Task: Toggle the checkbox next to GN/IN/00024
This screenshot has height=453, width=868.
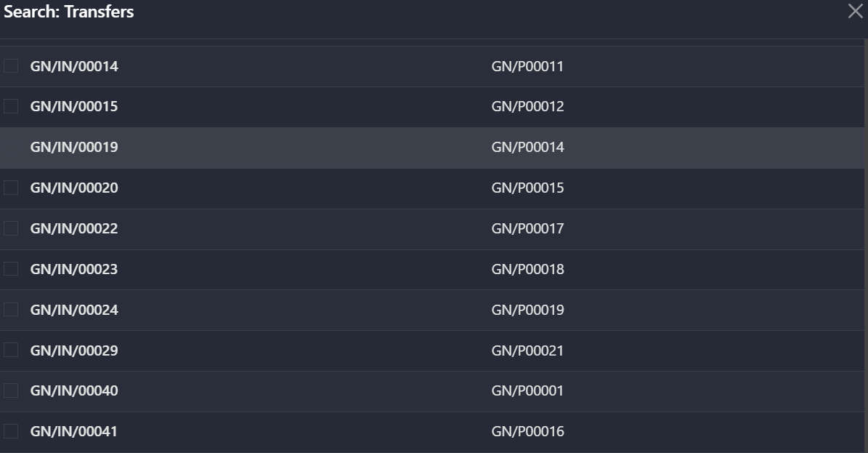Action: click(11, 310)
